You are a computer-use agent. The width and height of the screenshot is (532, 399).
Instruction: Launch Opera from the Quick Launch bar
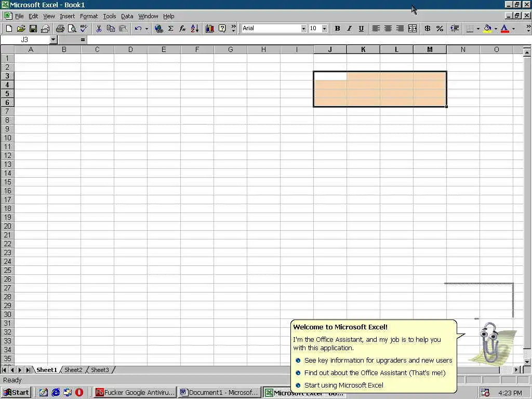coord(79,393)
